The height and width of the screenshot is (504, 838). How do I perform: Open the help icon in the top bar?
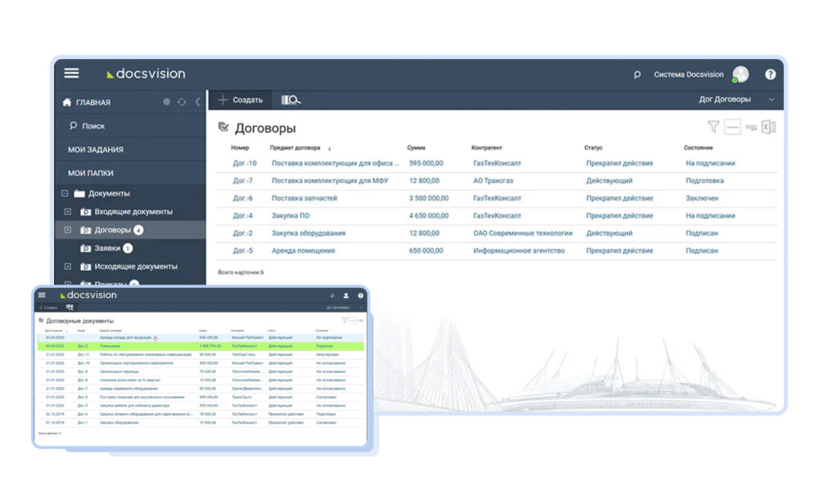770,74
